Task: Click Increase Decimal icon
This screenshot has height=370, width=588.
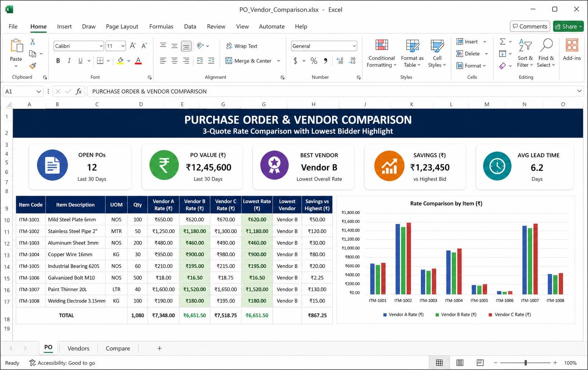Action: (x=340, y=61)
